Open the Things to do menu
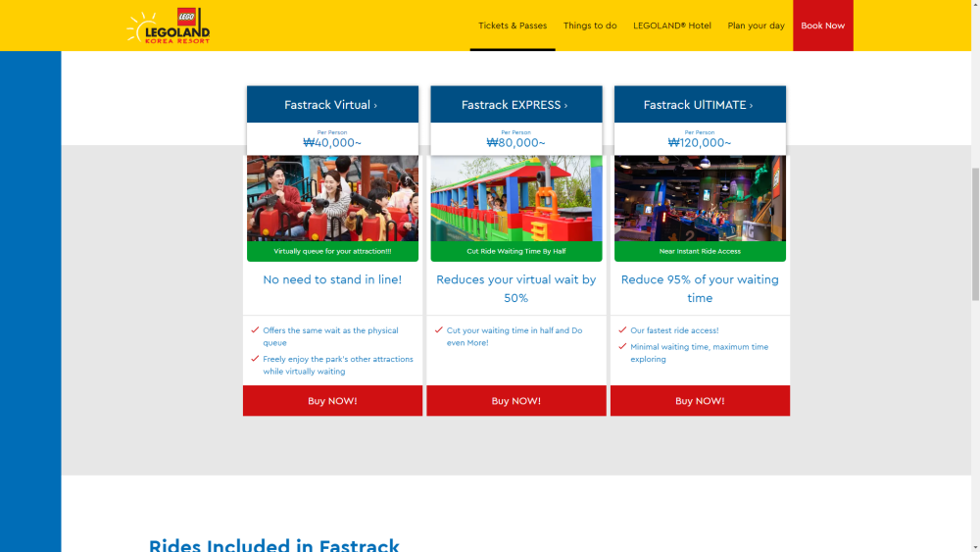 tap(590, 25)
